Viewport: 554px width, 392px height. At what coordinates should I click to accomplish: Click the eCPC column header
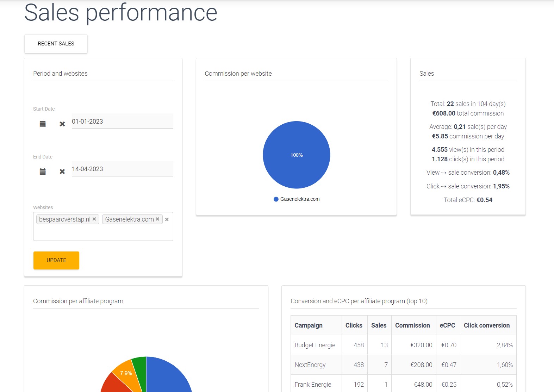(448, 325)
